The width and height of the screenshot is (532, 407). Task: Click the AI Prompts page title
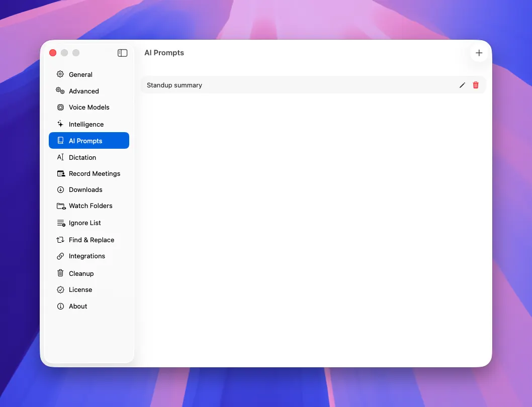[164, 53]
